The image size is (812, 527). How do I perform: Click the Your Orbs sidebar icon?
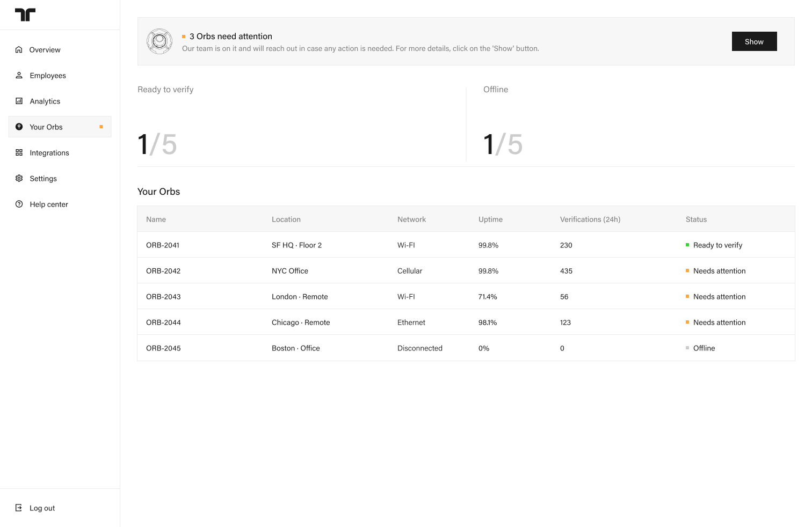[19, 127]
